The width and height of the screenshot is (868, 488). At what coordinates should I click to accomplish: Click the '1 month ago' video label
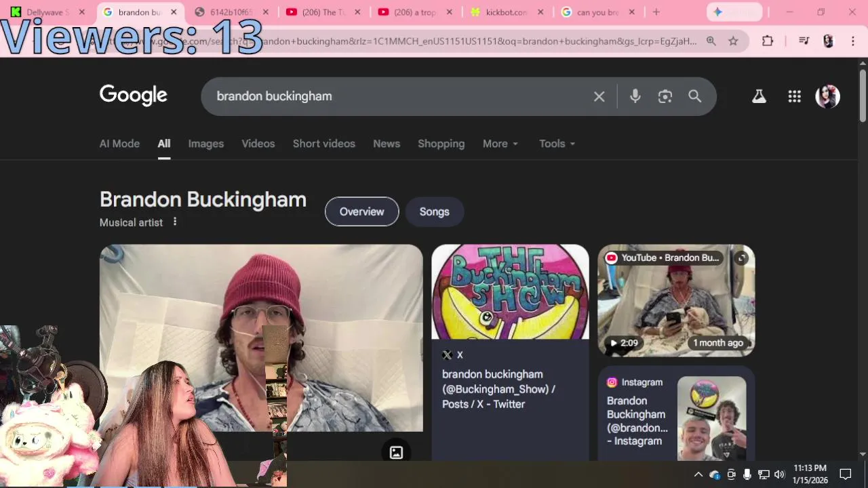point(718,343)
